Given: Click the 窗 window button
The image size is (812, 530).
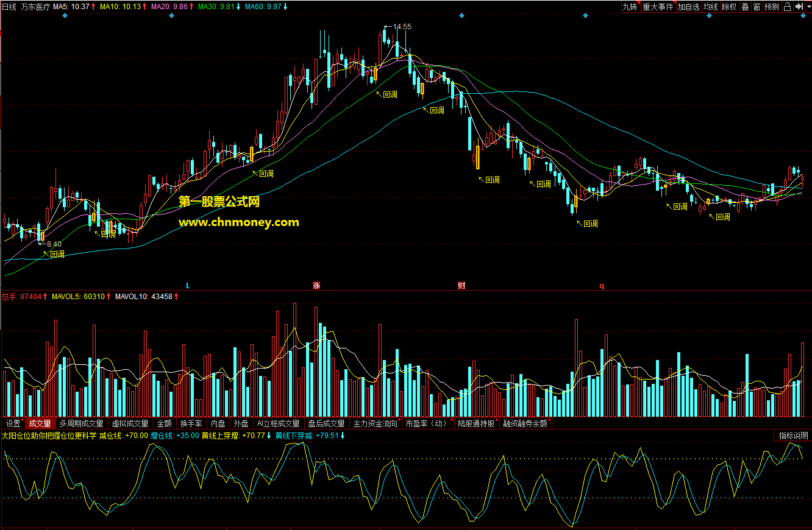Looking at the screenshot, I should [x=757, y=7].
